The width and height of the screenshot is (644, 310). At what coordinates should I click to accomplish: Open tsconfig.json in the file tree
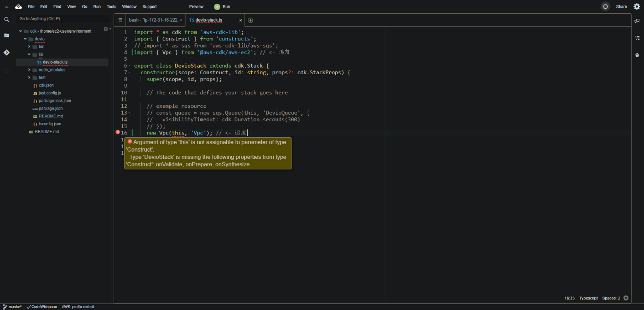pos(50,124)
